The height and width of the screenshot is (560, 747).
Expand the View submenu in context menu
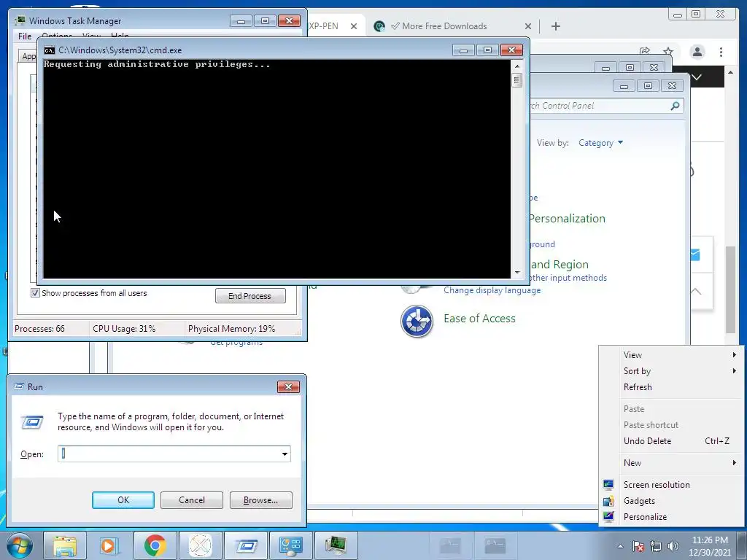(x=734, y=355)
